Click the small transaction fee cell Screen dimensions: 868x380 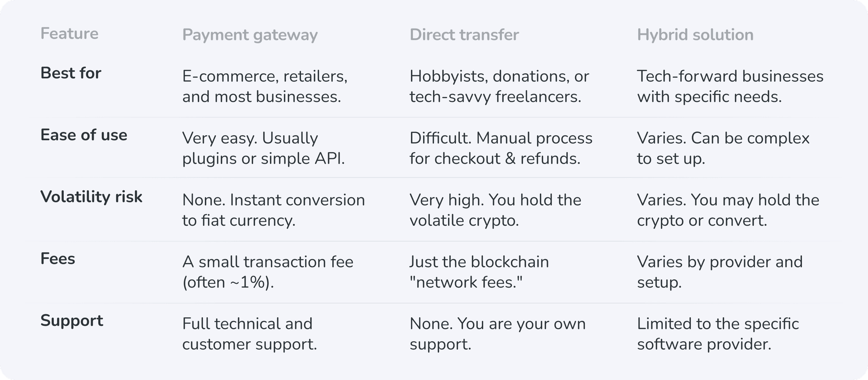click(x=267, y=272)
